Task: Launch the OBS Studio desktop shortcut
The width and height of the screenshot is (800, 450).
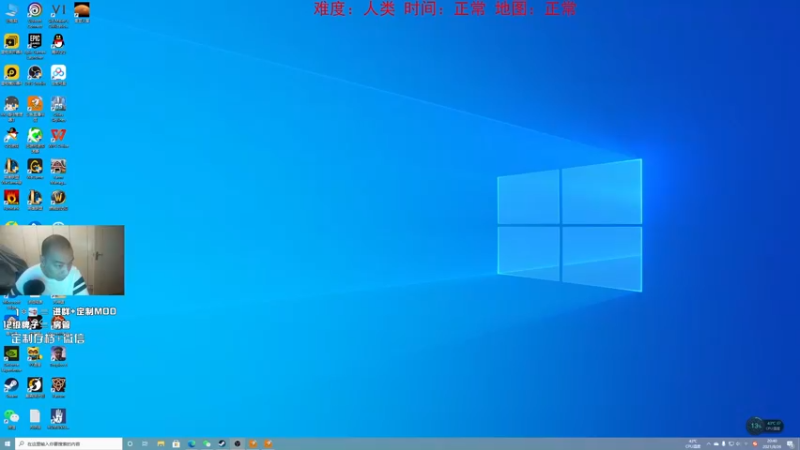Action: click(35, 75)
